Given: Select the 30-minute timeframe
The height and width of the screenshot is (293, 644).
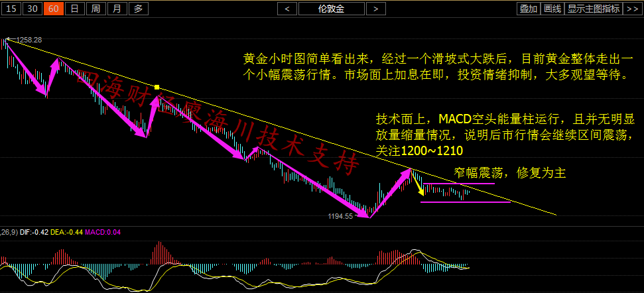Looking at the screenshot, I should [33, 8].
